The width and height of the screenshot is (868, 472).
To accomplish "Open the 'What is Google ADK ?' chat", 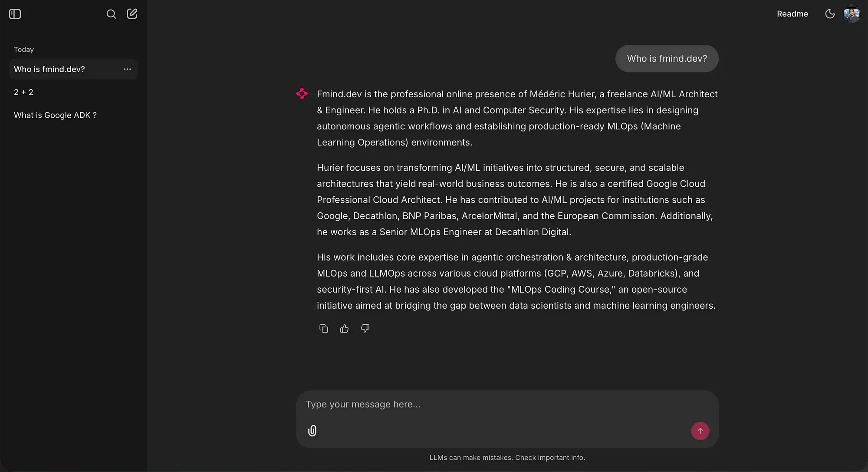I will click(55, 115).
